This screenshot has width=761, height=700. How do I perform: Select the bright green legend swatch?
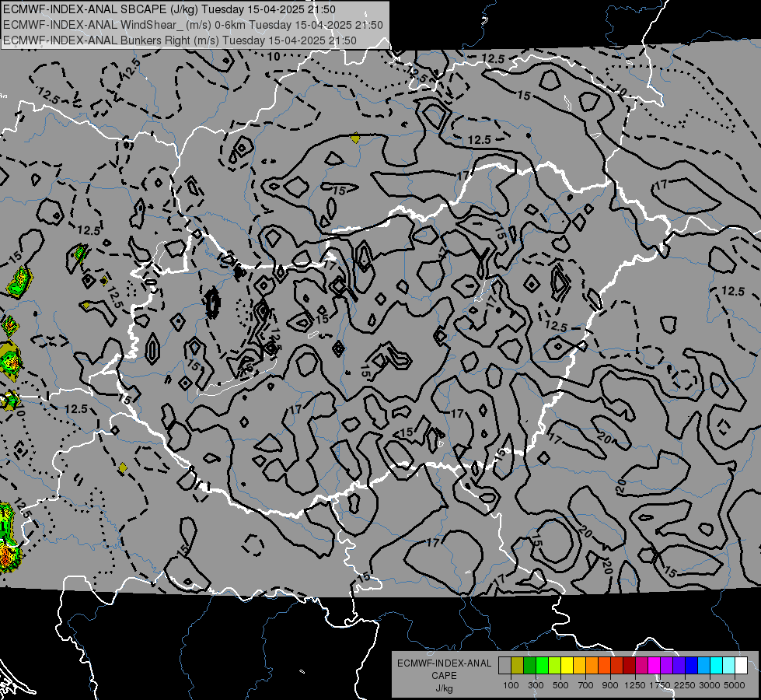(x=542, y=665)
